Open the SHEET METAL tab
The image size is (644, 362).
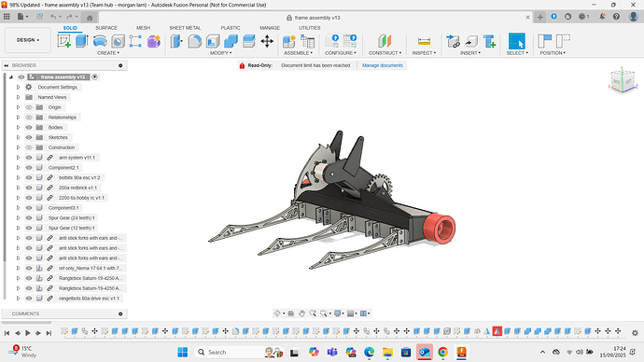185,28
